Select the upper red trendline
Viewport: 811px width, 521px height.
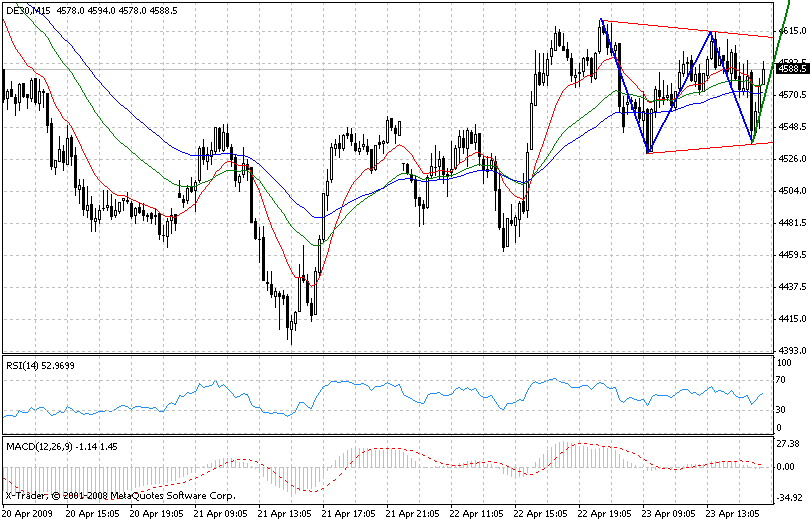[x=690, y=29]
